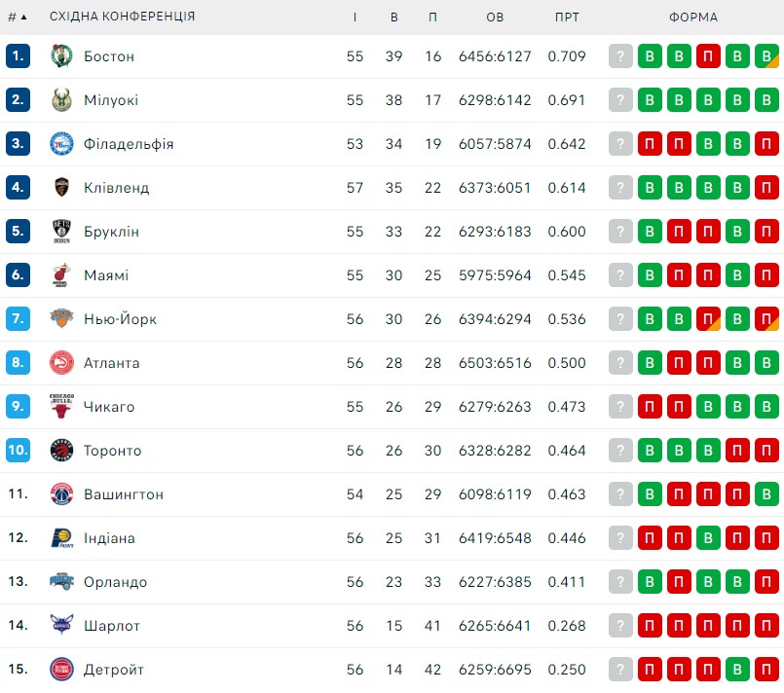The image size is (784, 693).
Task: Open the Brooklyn Nets logo icon
Action: click(x=61, y=232)
